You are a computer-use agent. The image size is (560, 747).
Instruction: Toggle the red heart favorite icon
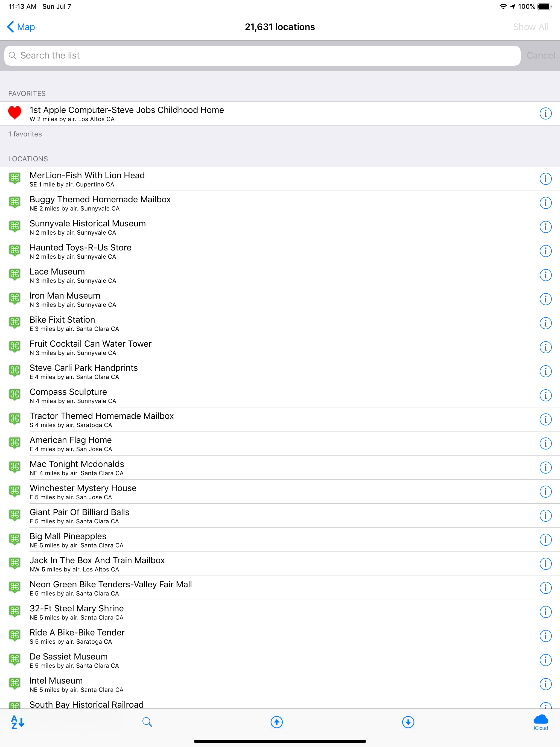(15, 113)
